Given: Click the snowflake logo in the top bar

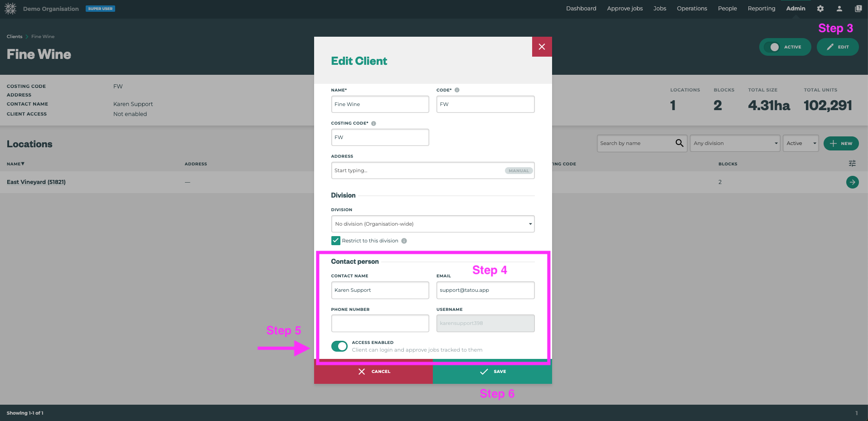Looking at the screenshot, I should 10,8.
